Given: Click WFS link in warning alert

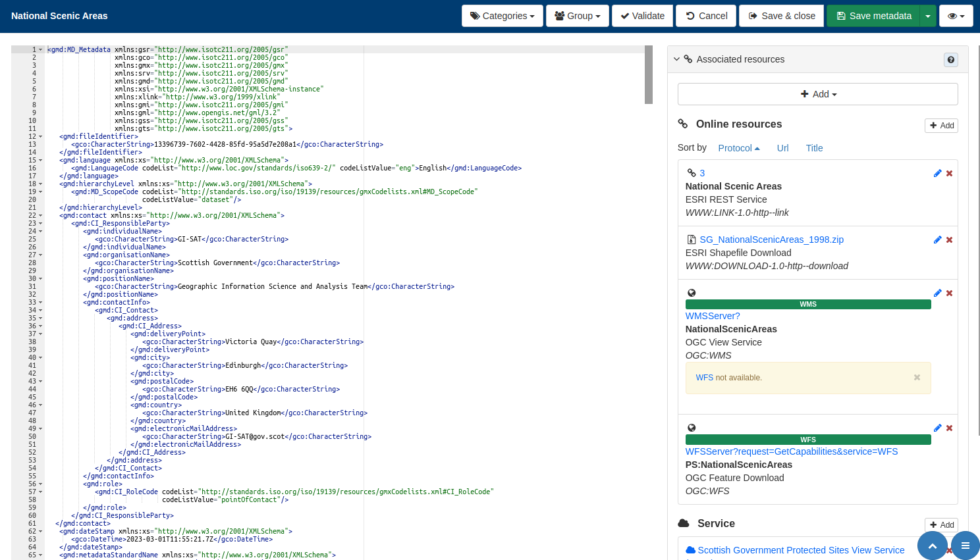Looking at the screenshot, I should [704, 378].
